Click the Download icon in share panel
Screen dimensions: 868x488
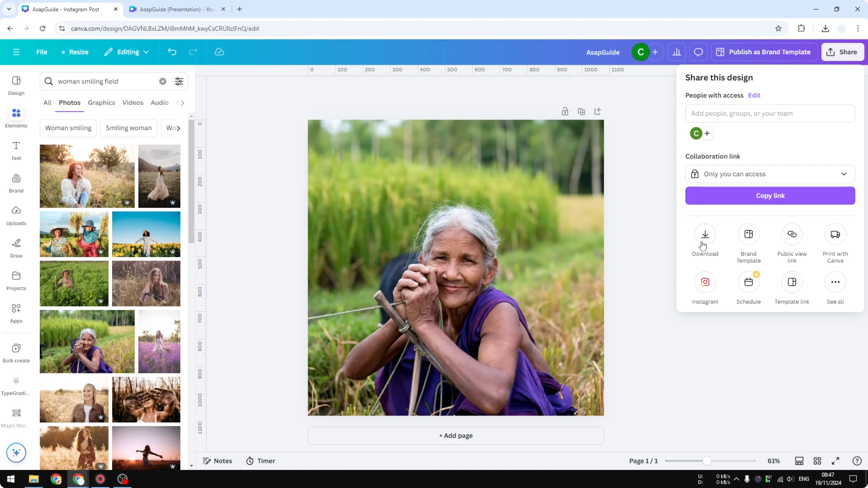pyautogui.click(x=705, y=234)
